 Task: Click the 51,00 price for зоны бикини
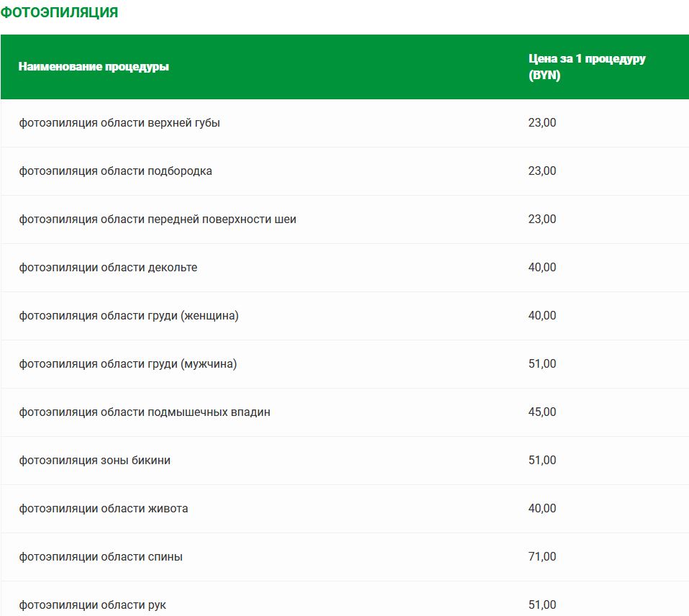pos(542,461)
